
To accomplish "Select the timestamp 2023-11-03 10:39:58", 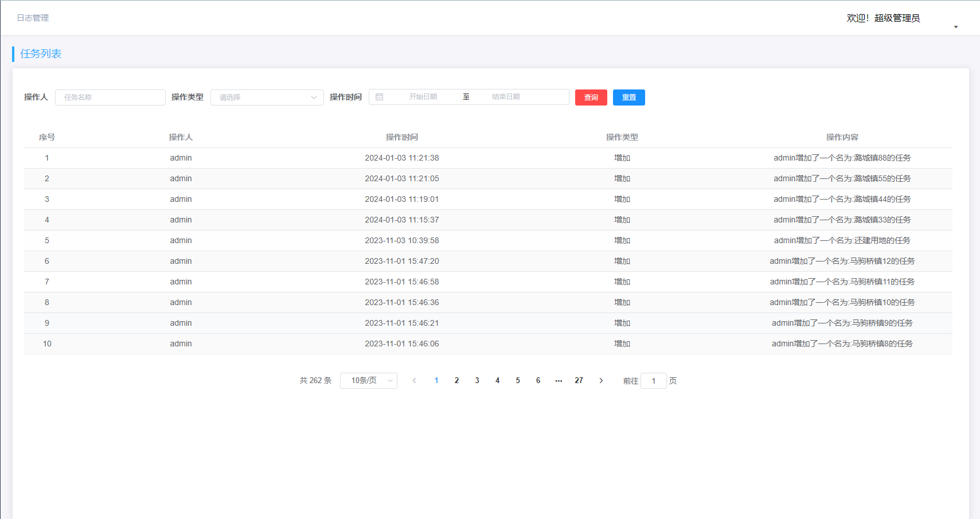I will [402, 240].
